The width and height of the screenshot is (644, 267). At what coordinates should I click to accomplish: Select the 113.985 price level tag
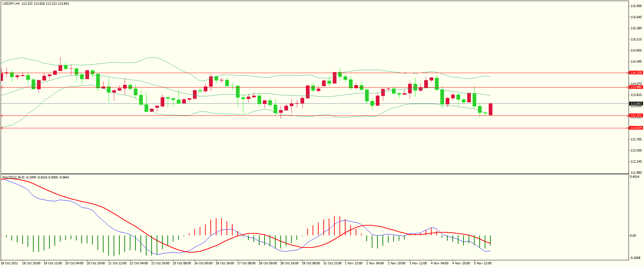tap(636, 87)
